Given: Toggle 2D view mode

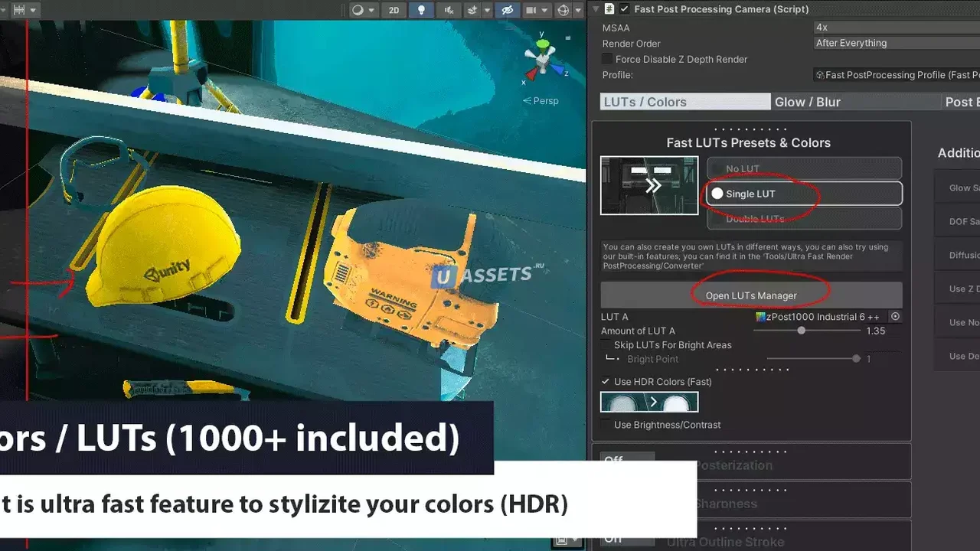Looking at the screenshot, I should point(394,10).
